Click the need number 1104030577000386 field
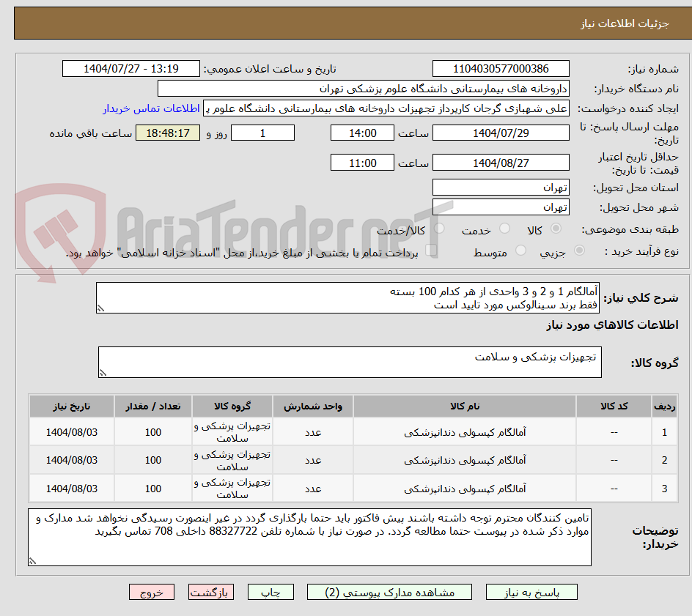This screenshot has height=616, width=692. [501, 68]
